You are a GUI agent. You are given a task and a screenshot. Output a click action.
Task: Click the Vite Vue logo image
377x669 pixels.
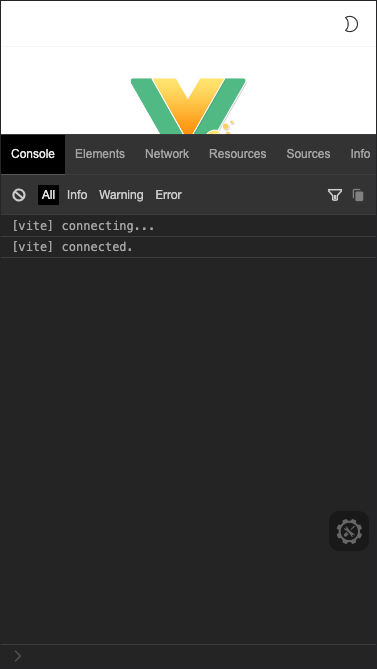coord(188,106)
